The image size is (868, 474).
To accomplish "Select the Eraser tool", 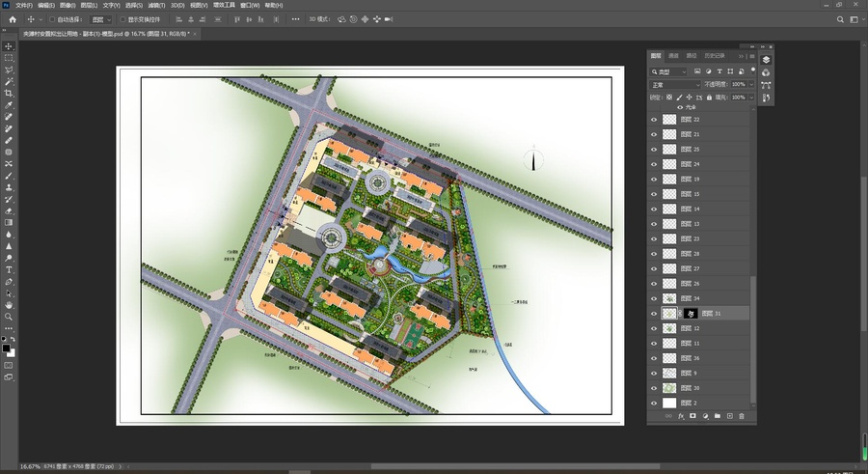I will (9, 210).
